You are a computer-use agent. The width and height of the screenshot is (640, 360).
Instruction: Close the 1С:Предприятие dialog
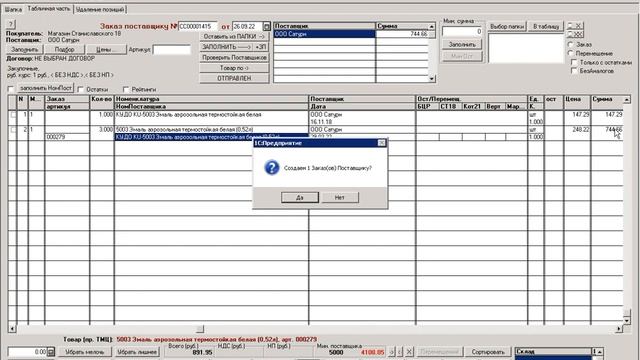[381, 143]
